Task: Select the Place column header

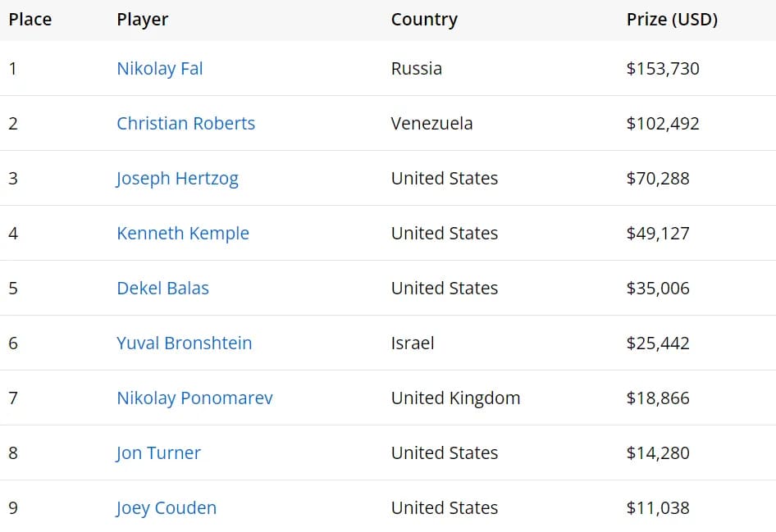Action: [30, 20]
